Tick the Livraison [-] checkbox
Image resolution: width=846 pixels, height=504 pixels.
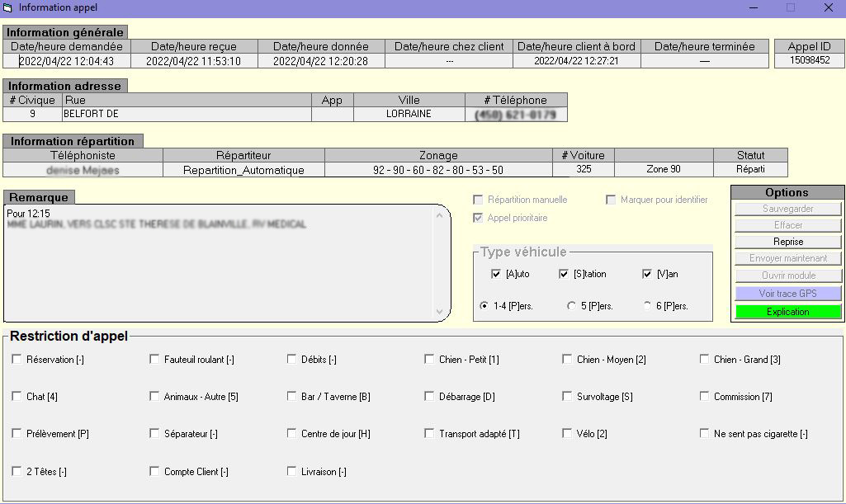pyautogui.click(x=292, y=471)
